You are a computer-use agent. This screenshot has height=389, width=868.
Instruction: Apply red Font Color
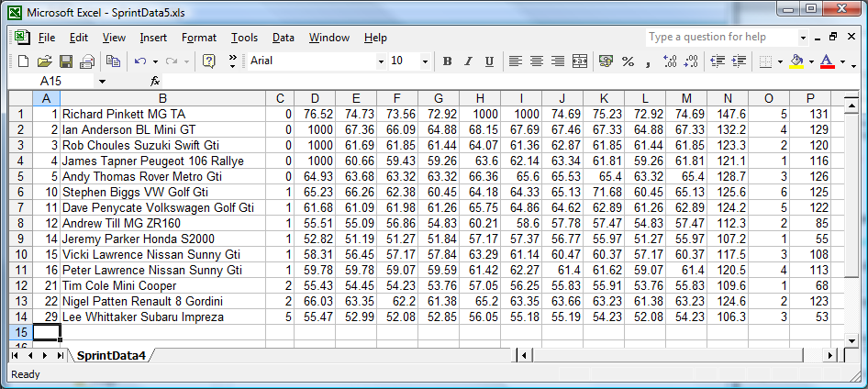point(828,61)
